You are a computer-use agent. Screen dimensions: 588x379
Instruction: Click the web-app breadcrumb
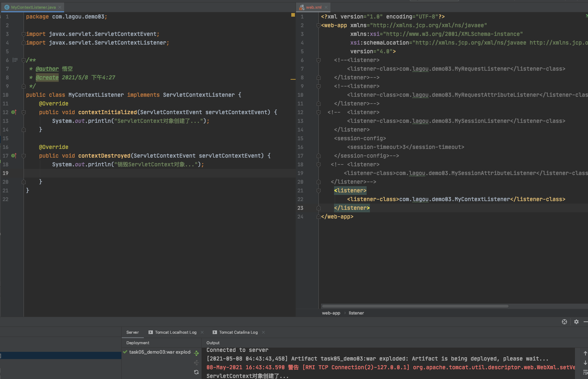coord(331,313)
